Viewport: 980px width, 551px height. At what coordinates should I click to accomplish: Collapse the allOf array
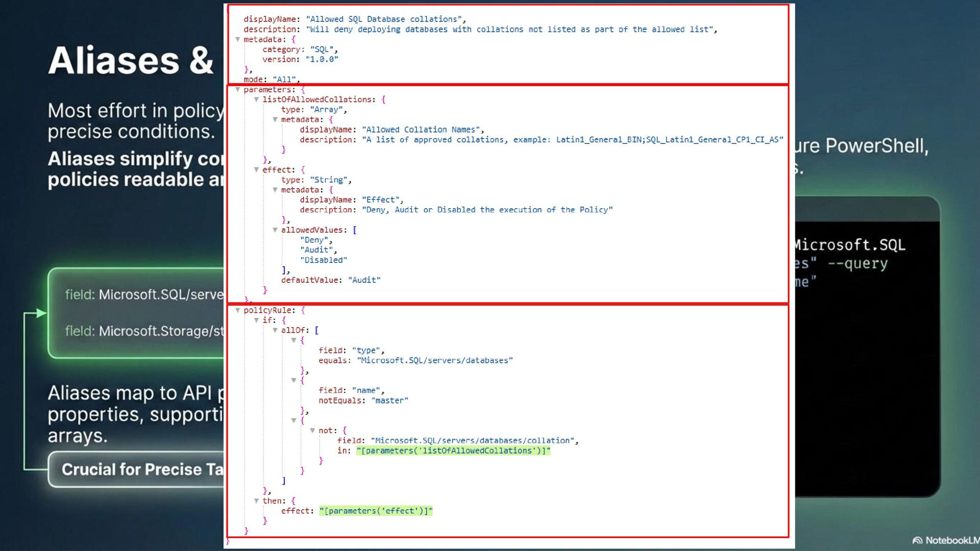click(x=275, y=330)
